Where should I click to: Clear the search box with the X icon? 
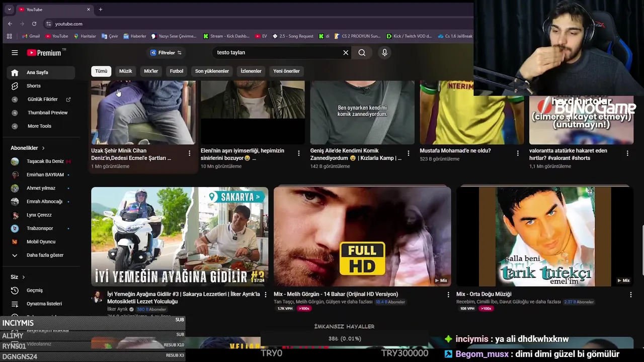click(x=346, y=52)
